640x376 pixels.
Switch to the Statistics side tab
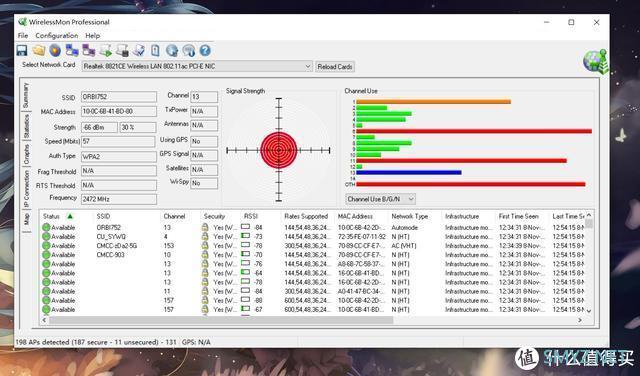tap(26, 126)
